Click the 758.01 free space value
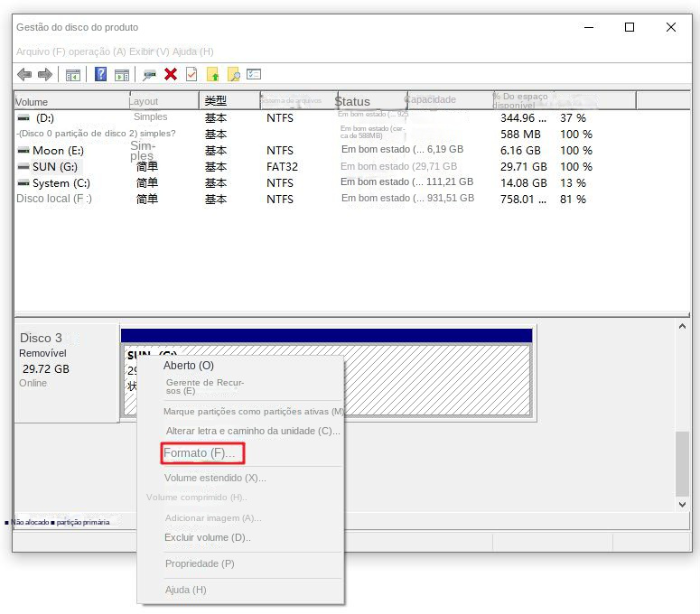 [523, 200]
